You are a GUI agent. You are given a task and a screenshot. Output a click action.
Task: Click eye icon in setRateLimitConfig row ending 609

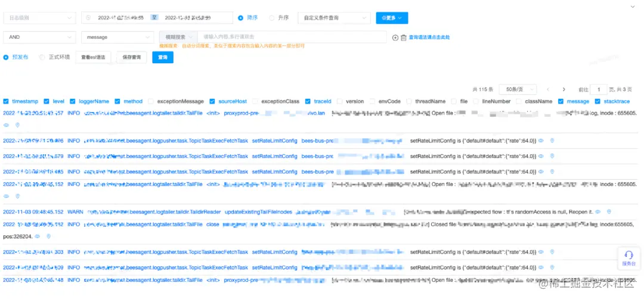point(541,267)
